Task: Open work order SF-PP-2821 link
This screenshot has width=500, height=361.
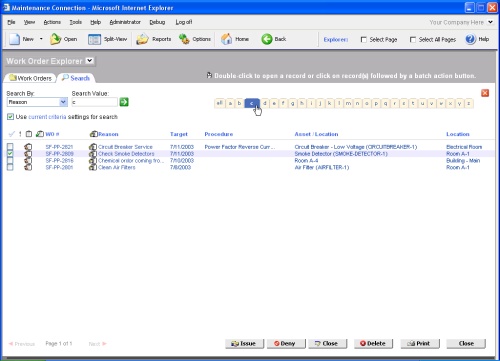Action: click(59, 147)
